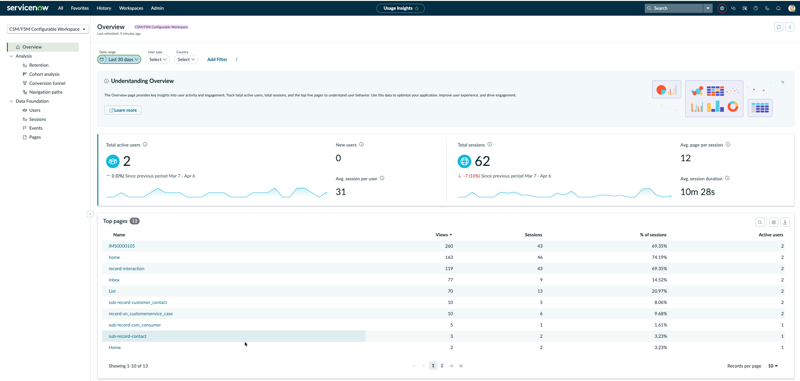Open Retention in the sidebar

[x=39, y=65]
